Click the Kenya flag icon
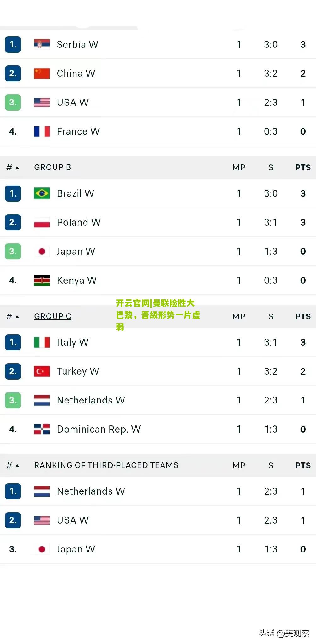 pos(42,280)
